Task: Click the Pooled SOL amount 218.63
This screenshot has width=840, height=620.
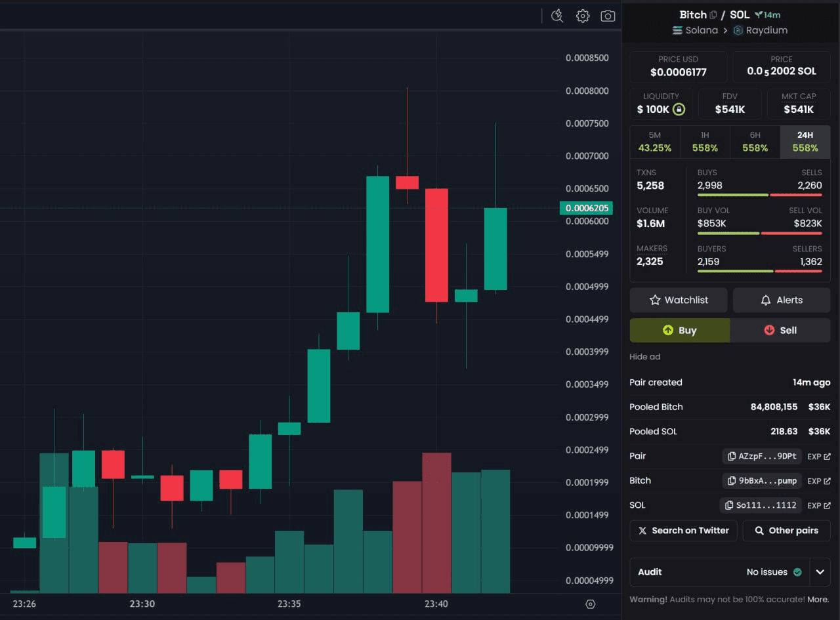Action: click(x=784, y=432)
